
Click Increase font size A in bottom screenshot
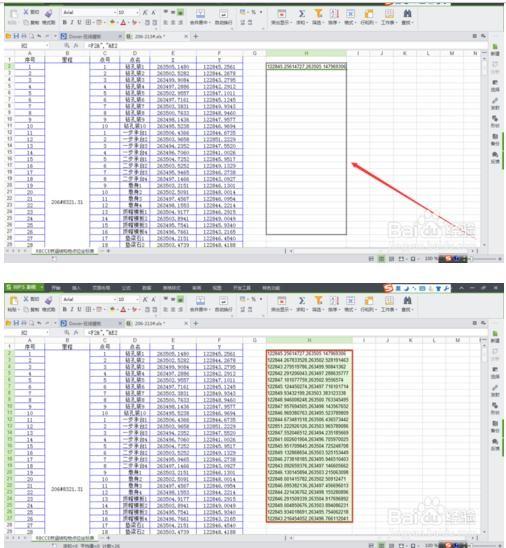[x=145, y=300]
